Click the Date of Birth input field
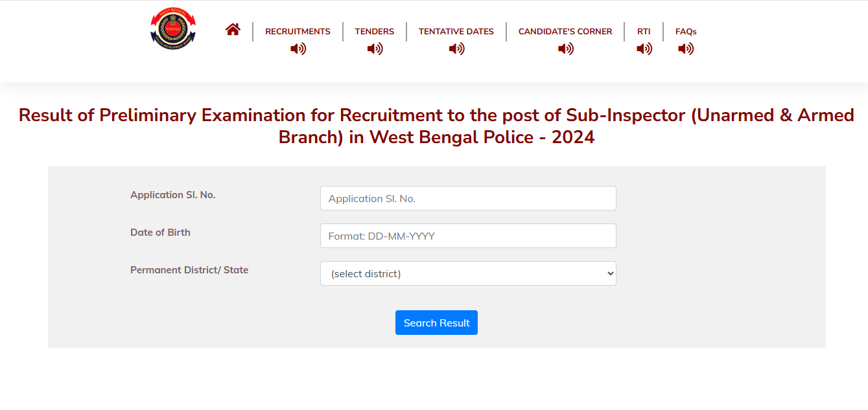This screenshot has height=410, width=868. click(468, 236)
